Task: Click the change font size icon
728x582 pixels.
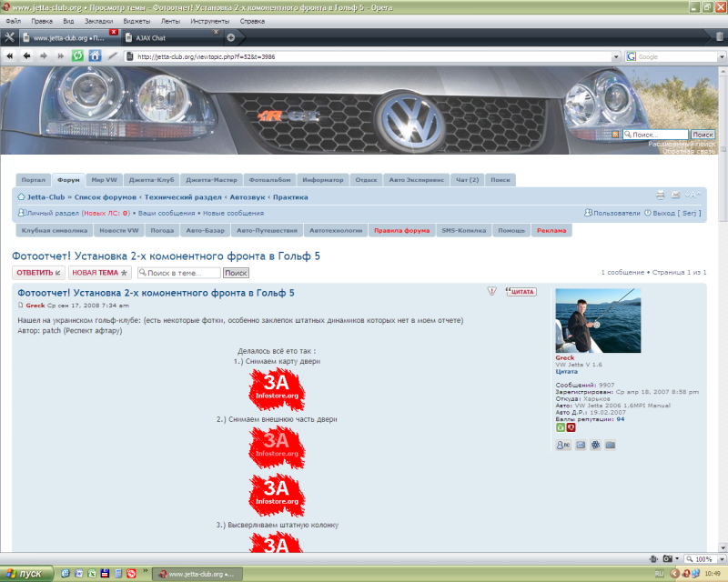Action: (693, 196)
